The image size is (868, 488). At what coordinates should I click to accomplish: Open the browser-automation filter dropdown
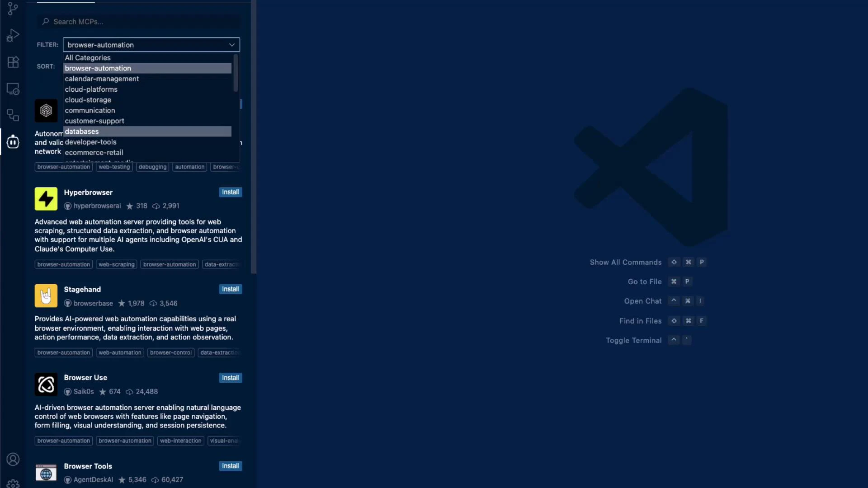point(151,45)
